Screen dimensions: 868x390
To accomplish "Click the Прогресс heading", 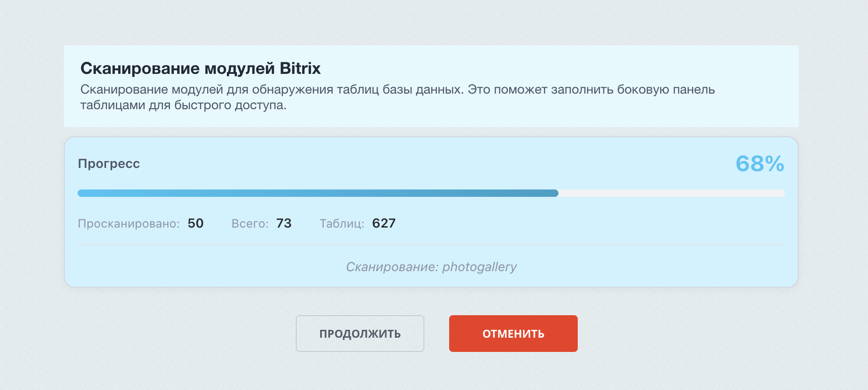I will (109, 164).
